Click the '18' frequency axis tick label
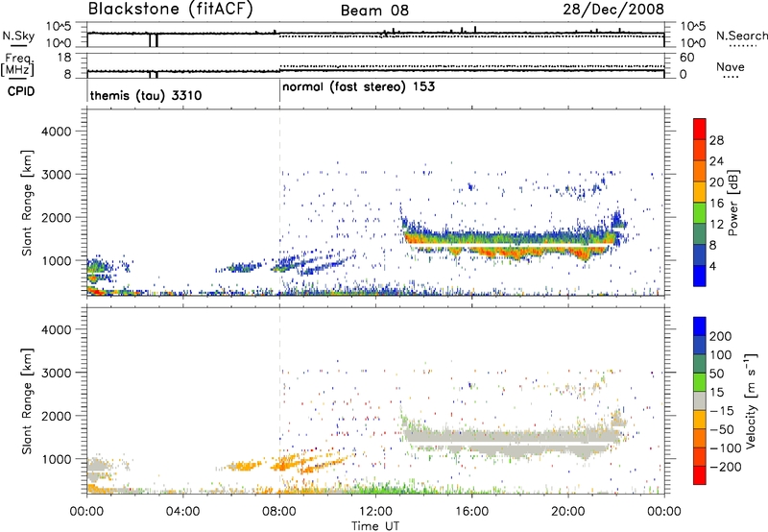The height and width of the screenshot is (532, 768). (x=65, y=58)
